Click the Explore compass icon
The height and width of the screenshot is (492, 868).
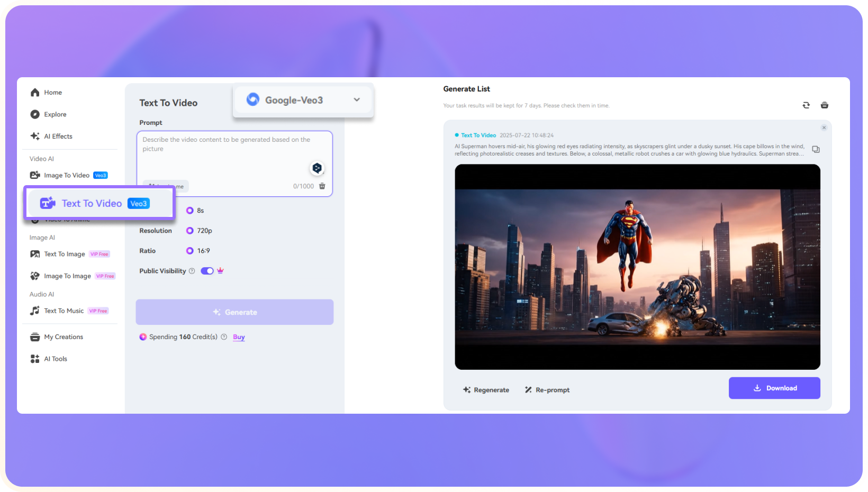(x=35, y=114)
